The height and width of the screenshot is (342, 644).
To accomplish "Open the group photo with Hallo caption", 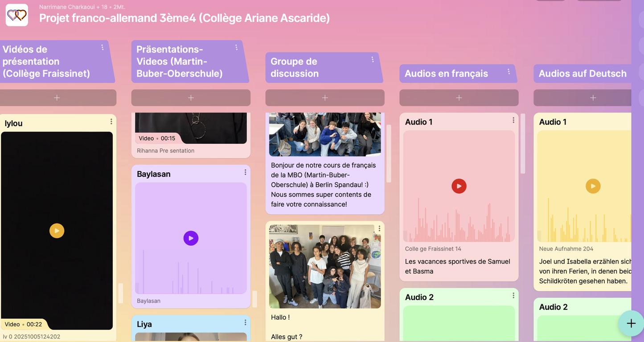I will [x=325, y=266].
